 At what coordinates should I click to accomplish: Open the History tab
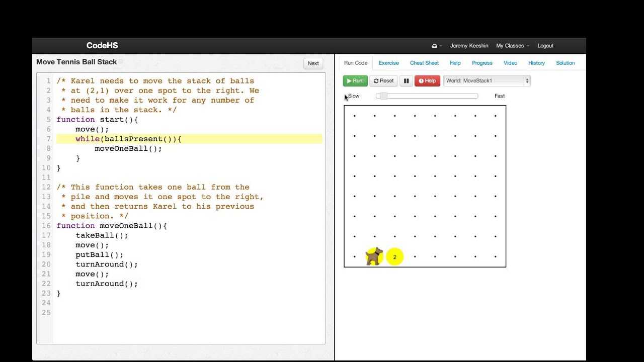pos(536,63)
